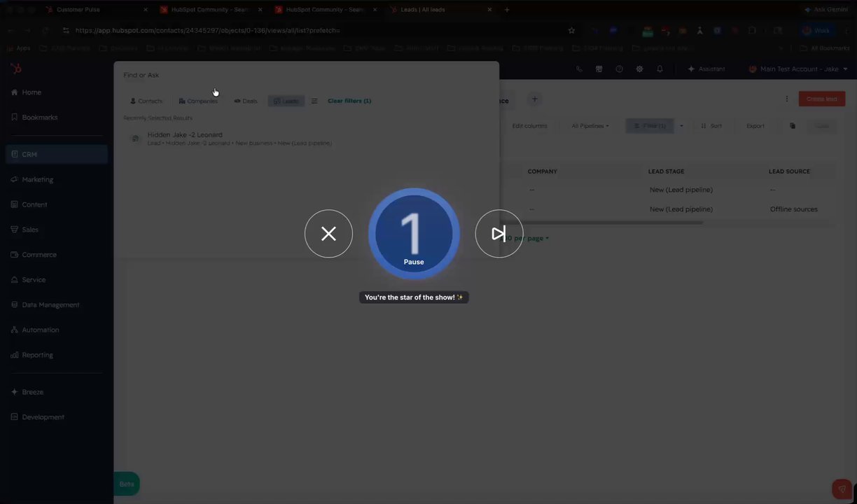Viewport: 857px width, 504px height.
Task: Open Bookmarks in the sidebar
Action: 39,118
